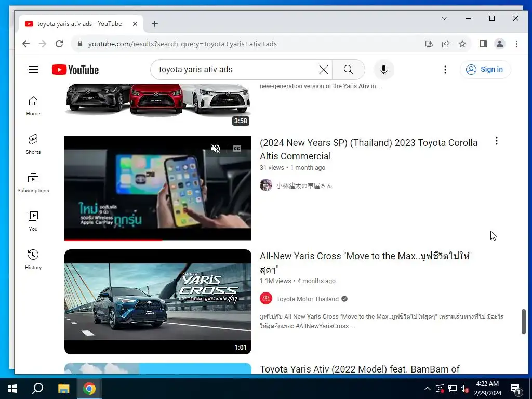Close the toyota yaris ativ ads tab

(135, 24)
